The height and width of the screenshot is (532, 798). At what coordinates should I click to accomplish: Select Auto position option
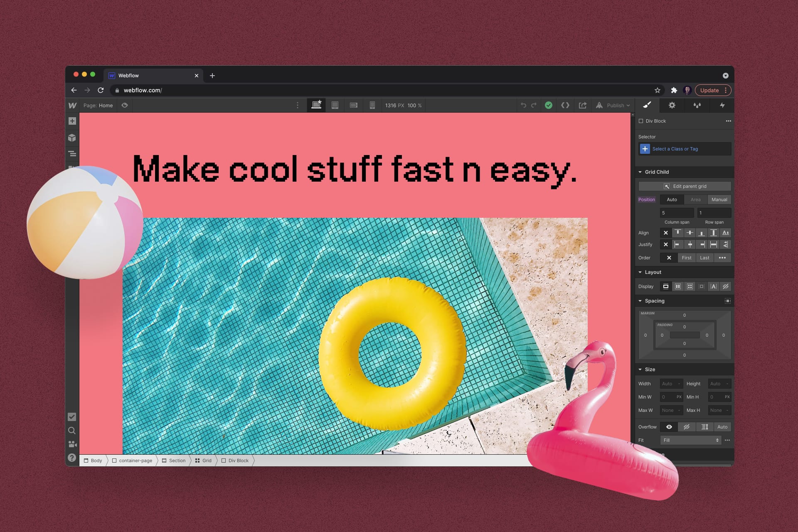tap(672, 199)
